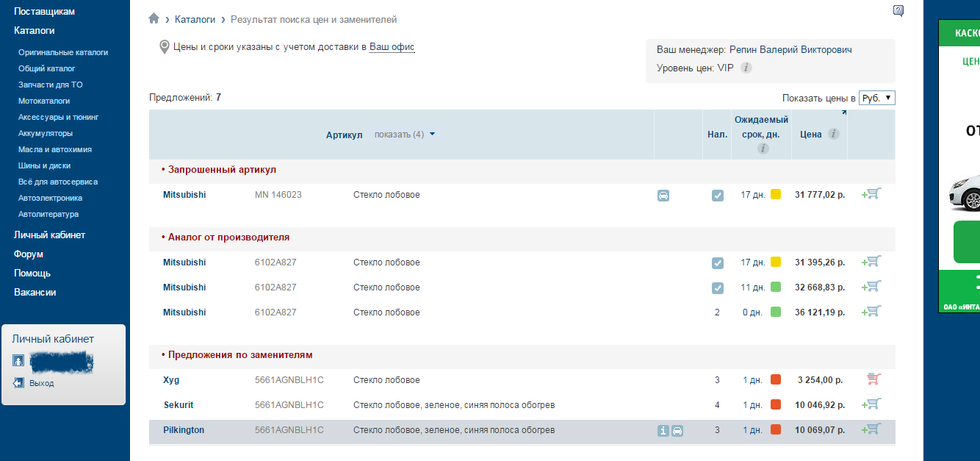The width and height of the screenshot is (980, 461).
Task: Open info icon beside Цена column header
Action: (833, 134)
